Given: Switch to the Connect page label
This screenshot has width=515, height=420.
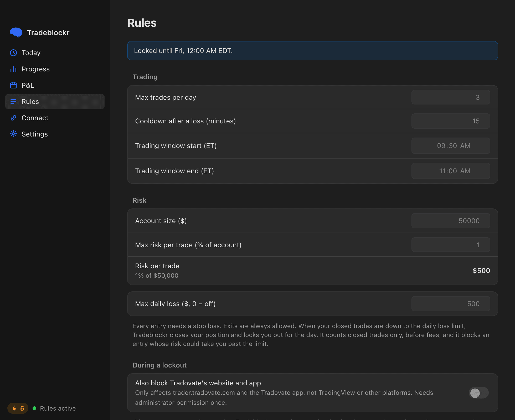Looking at the screenshot, I should [x=35, y=118].
